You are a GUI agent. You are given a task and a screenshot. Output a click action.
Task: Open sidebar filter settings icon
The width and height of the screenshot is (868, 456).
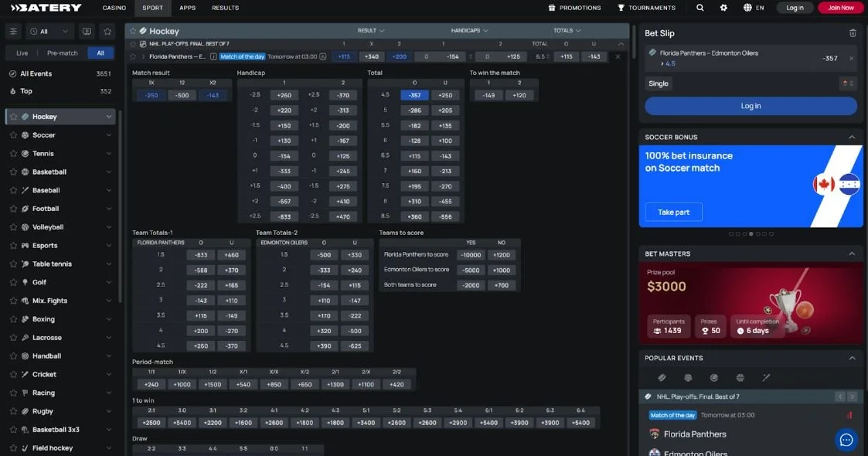click(13, 32)
